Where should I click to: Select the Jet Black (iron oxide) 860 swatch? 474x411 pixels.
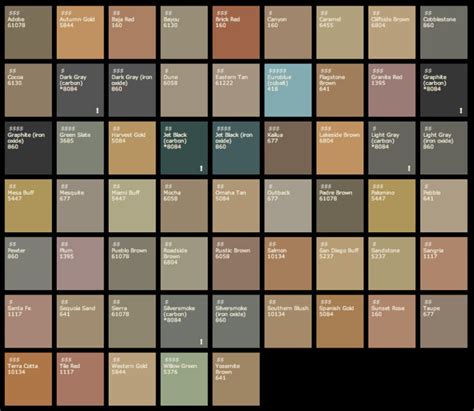point(236,148)
